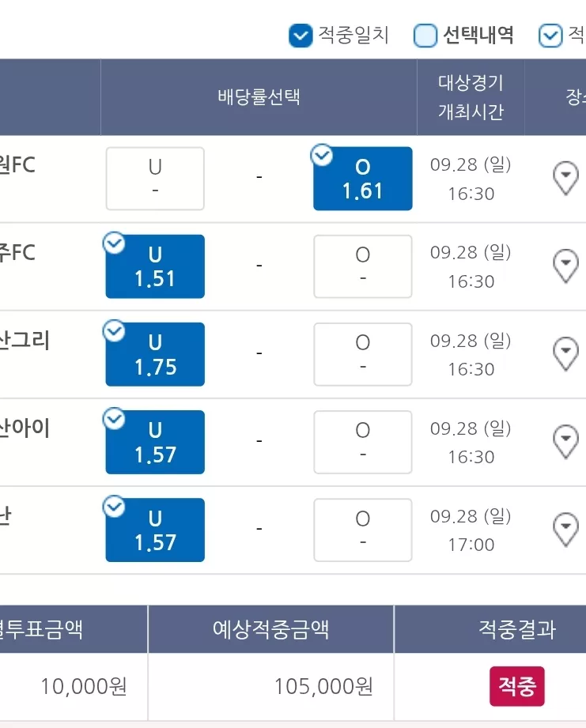Click the red 적중 result badge
Image resolution: width=586 pixels, height=728 pixels.
[517, 687]
